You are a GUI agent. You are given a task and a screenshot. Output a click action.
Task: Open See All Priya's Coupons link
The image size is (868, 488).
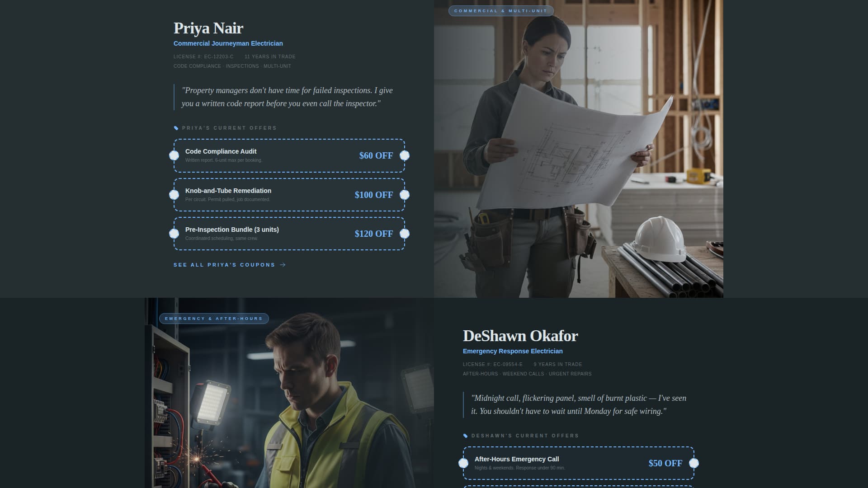coord(230,265)
